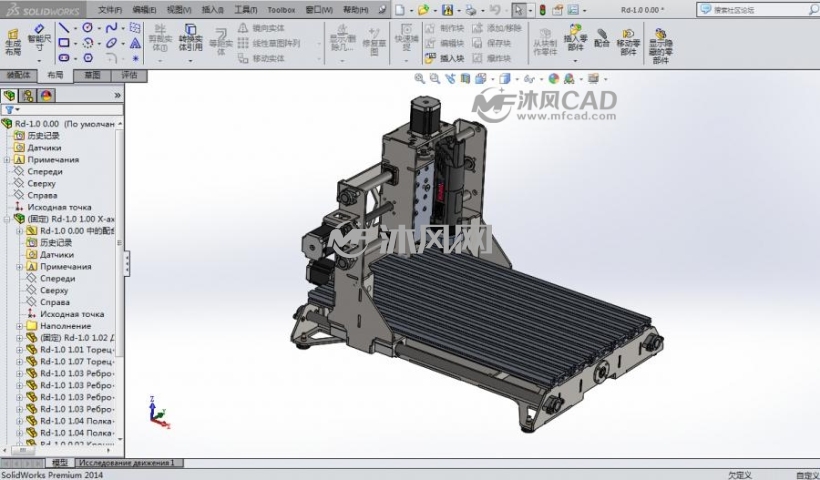Click the Create Layout button
820x480 pixels.
[13, 42]
